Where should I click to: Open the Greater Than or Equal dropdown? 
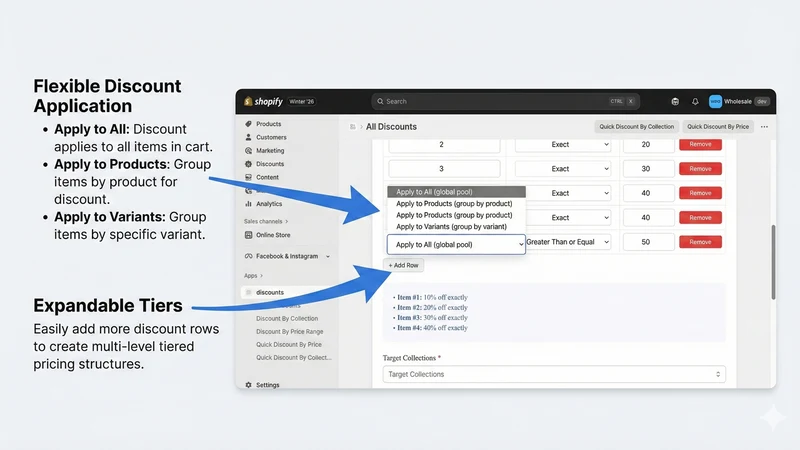pos(568,242)
